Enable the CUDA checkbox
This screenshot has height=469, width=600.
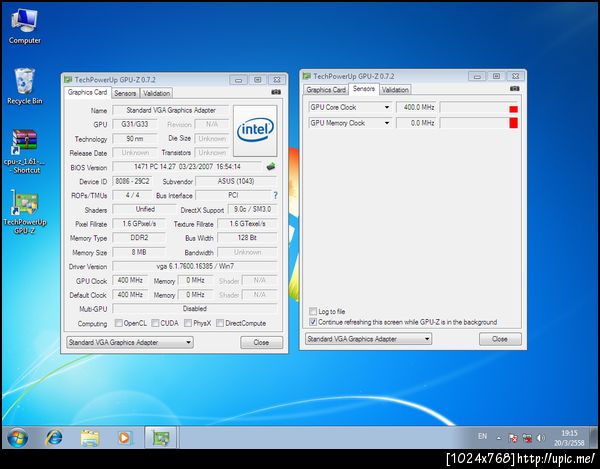[155, 323]
